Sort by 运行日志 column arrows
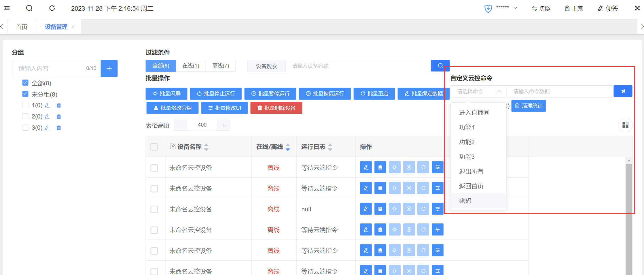The image size is (644, 275). [330, 147]
